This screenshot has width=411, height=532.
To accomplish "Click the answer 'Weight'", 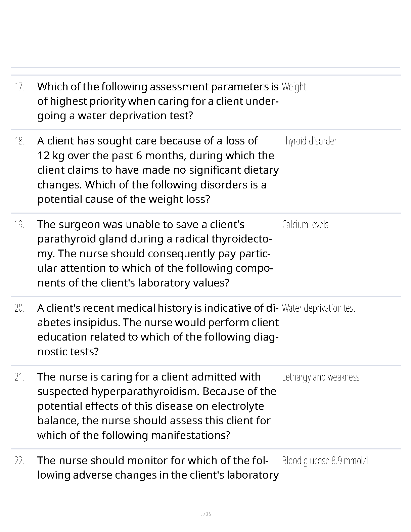I will click(294, 87).
